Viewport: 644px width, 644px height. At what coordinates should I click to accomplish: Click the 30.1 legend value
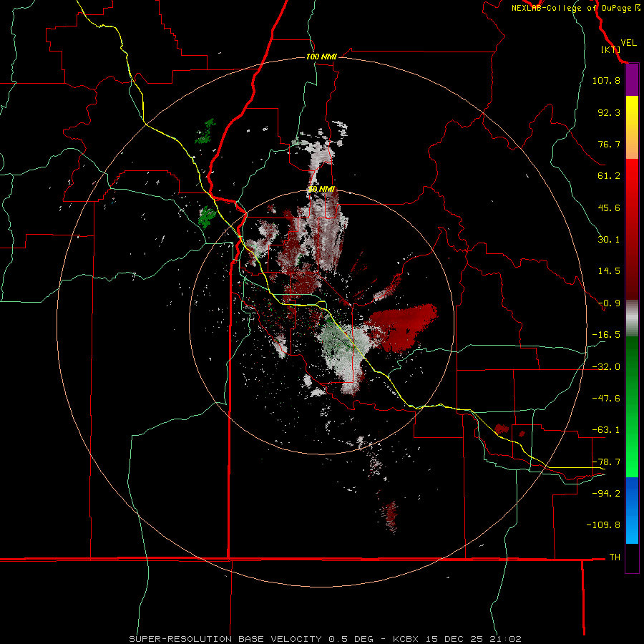pyautogui.click(x=609, y=240)
